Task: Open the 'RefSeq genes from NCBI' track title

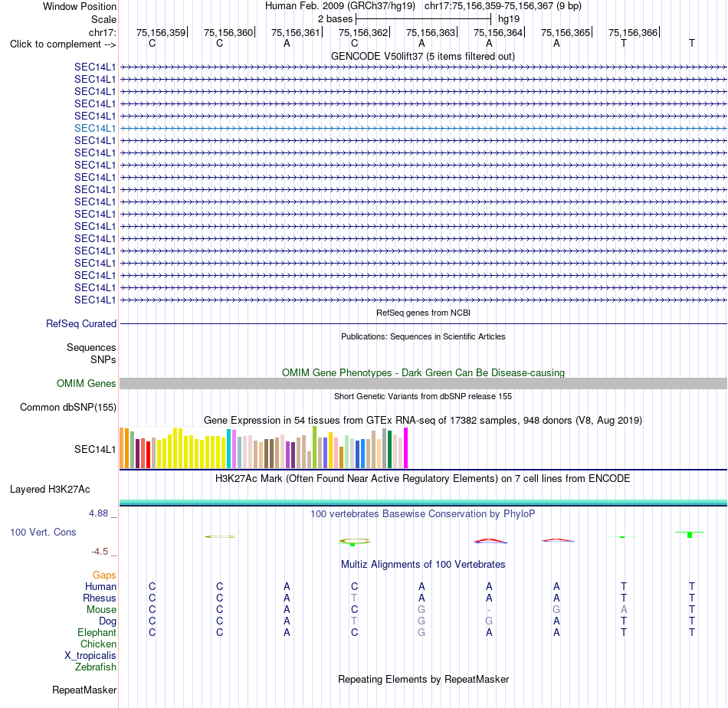Action: click(x=423, y=313)
